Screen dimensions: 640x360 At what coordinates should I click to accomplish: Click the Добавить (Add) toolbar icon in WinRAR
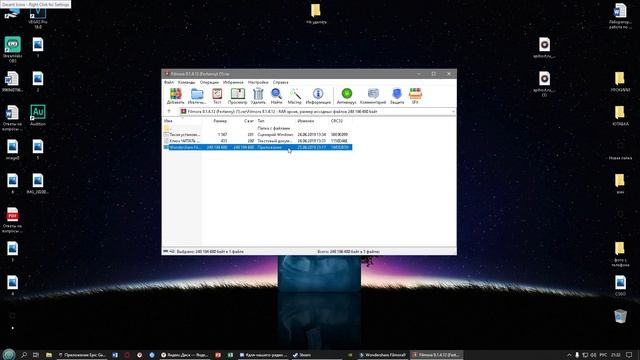(x=176, y=96)
